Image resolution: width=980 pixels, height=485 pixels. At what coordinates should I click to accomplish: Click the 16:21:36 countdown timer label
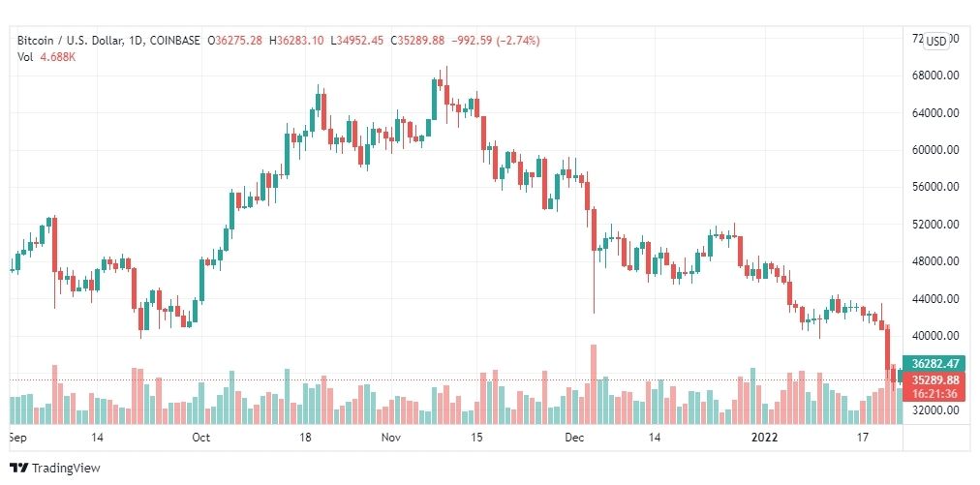935,394
